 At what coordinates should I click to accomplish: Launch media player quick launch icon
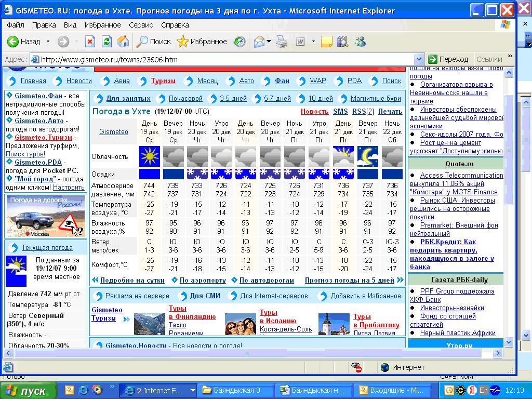coord(97,390)
